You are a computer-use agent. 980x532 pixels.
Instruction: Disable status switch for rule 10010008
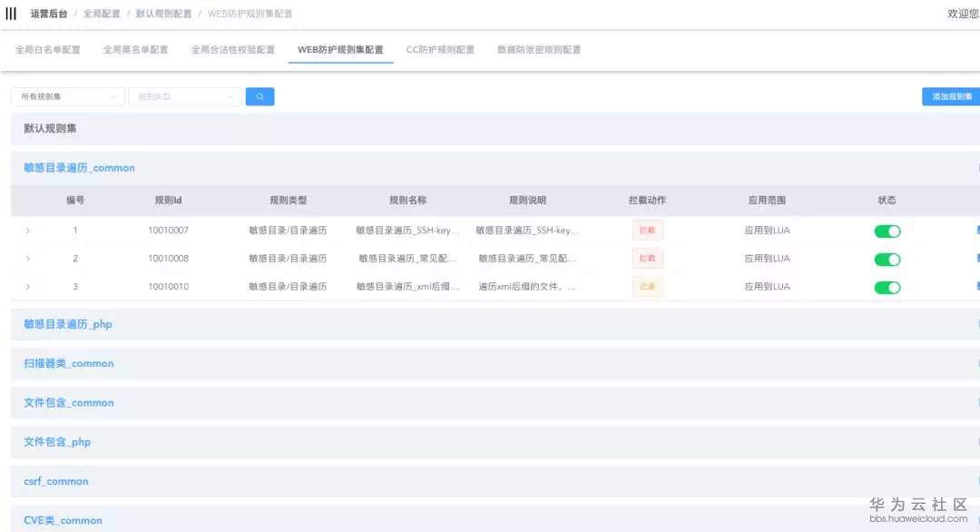tap(887, 260)
